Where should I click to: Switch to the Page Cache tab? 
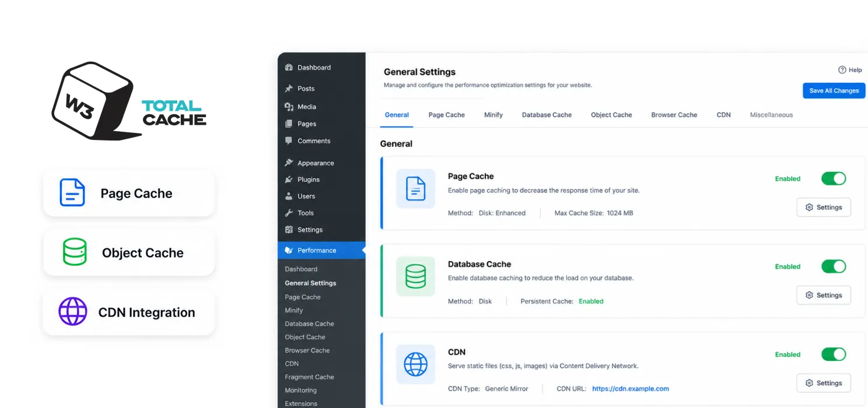tap(447, 115)
